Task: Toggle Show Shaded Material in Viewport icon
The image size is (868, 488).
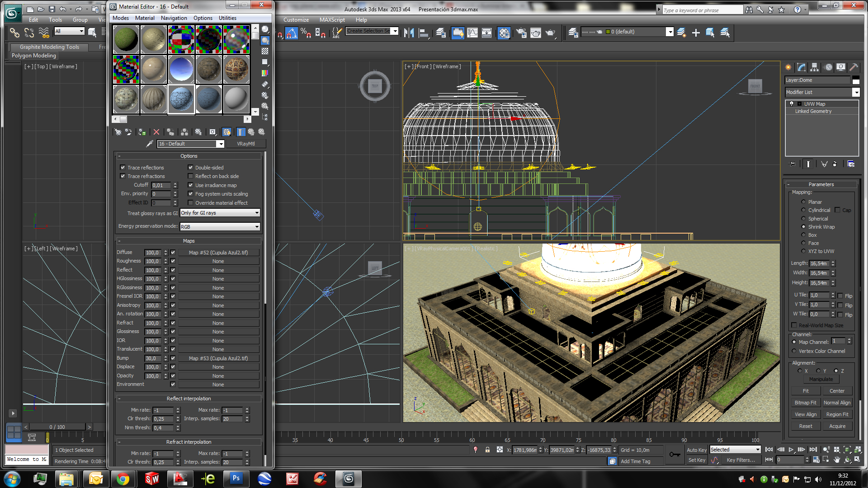Action: [x=227, y=132]
